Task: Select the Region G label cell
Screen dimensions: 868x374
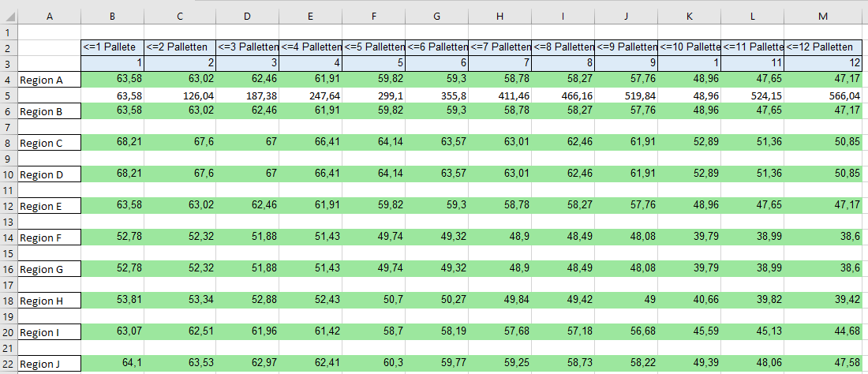Action: (x=49, y=269)
